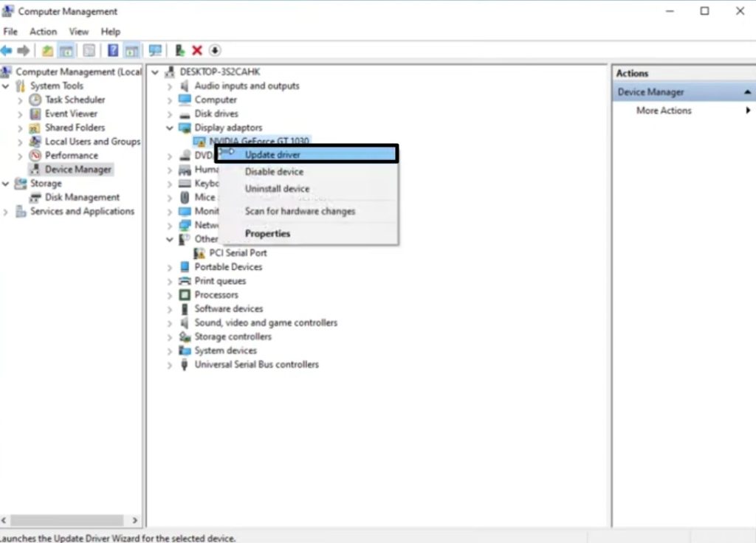Open Event Viewer in System Tools
The width and height of the screenshot is (756, 543).
[x=71, y=114]
